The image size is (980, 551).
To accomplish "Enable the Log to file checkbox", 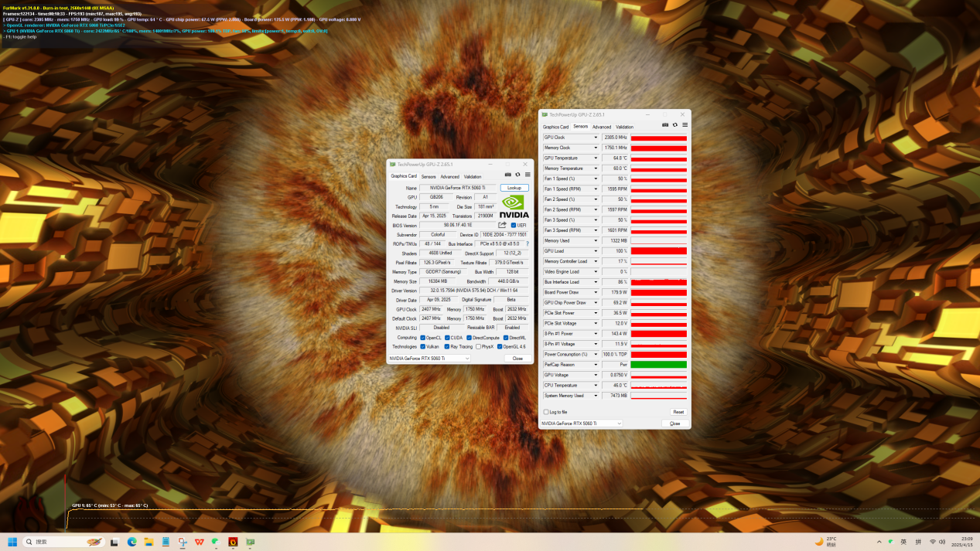I will pos(545,412).
